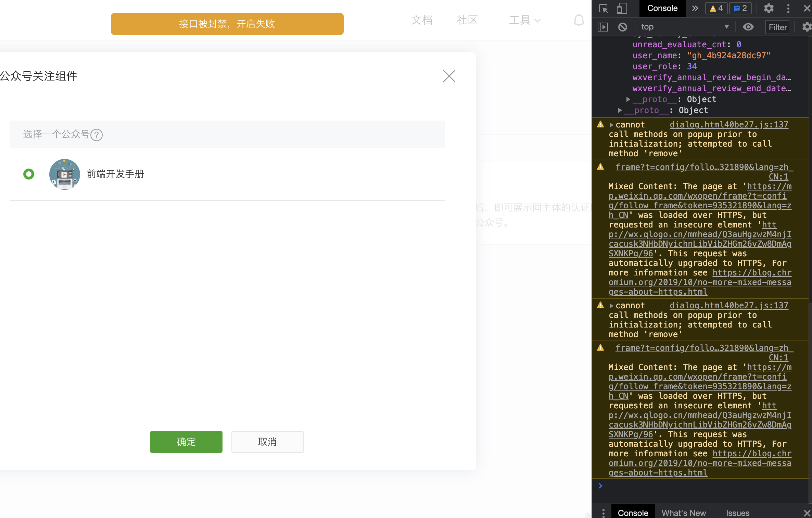
Task: Open the DevTools kebab menu
Action: (788, 8)
